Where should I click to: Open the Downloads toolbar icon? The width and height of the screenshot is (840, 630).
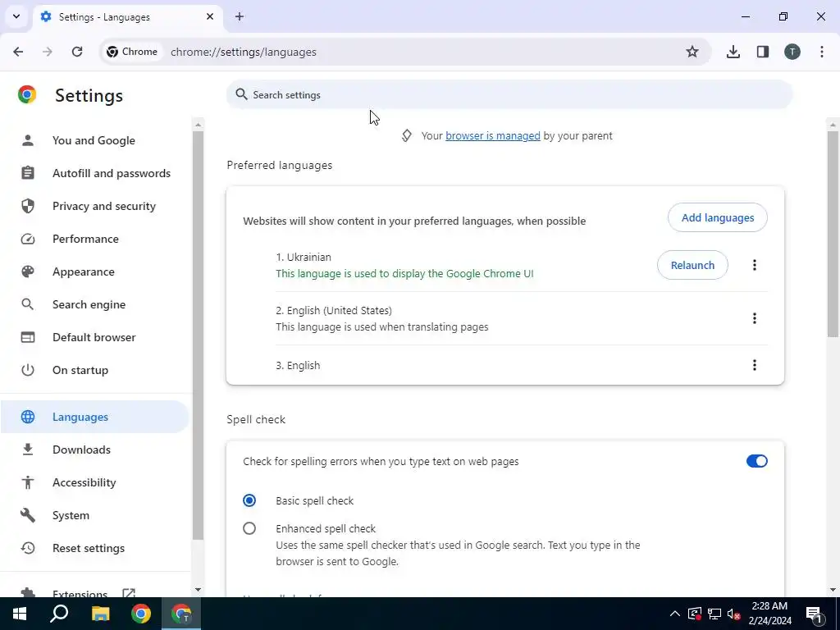(733, 52)
